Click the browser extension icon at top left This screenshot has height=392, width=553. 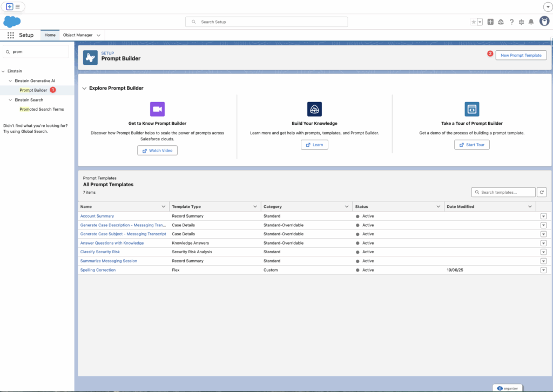click(10, 6)
